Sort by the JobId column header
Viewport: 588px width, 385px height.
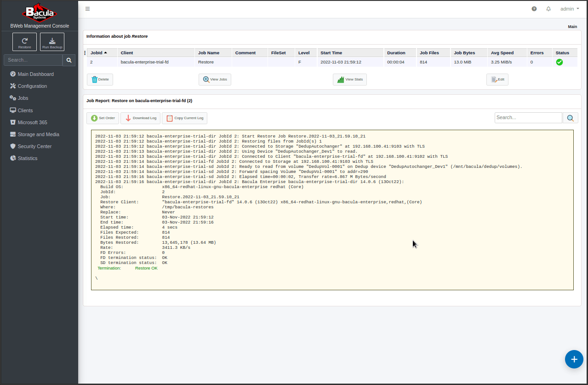click(102, 53)
